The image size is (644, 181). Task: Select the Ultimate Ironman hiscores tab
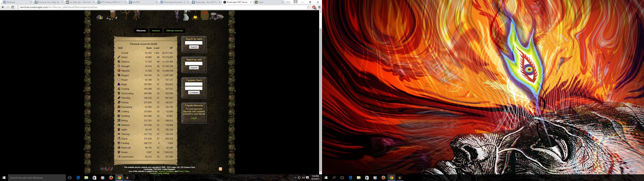click(x=174, y=31)
